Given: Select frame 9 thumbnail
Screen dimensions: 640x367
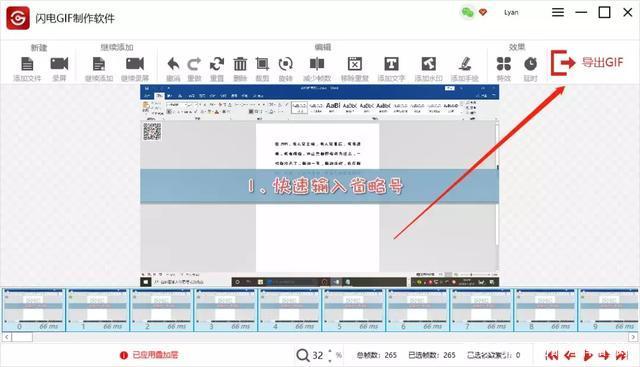Looking at the screenshot, I should pos(609,310).
